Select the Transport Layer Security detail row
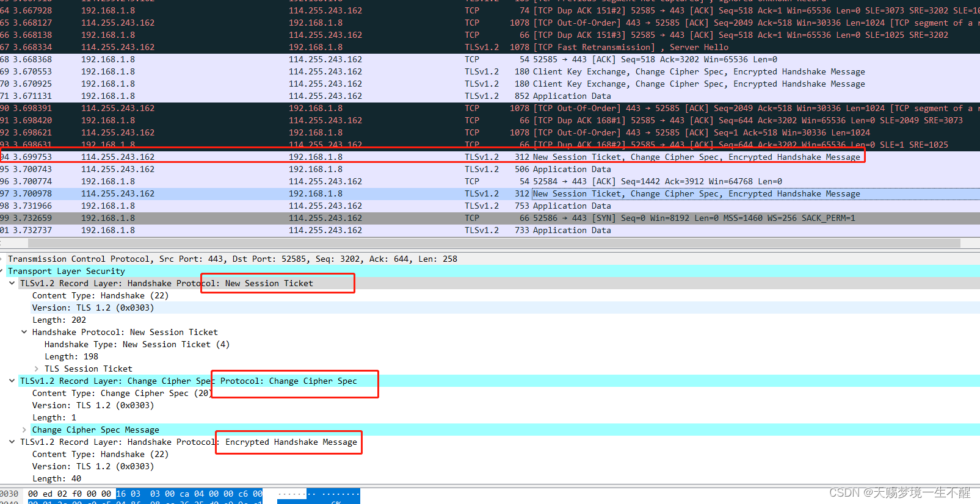This screenshot has width=980, height=504. pyautogui.click(x=490, y=271)
